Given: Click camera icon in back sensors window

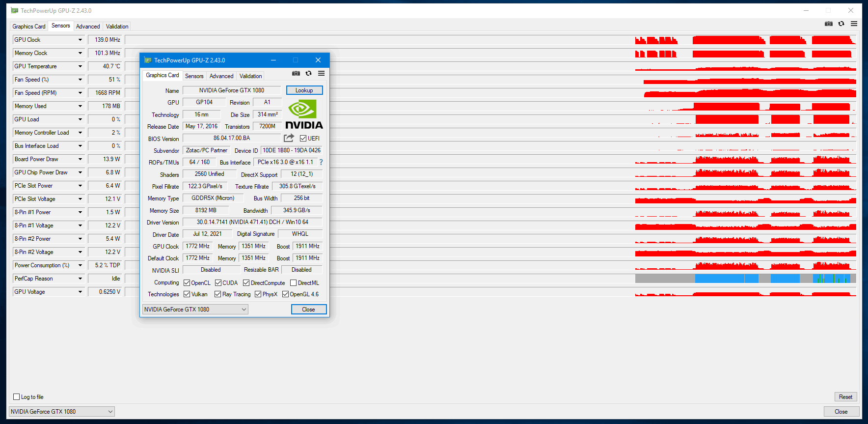Looking at the screenshot, I should click(x=829, y=24).
